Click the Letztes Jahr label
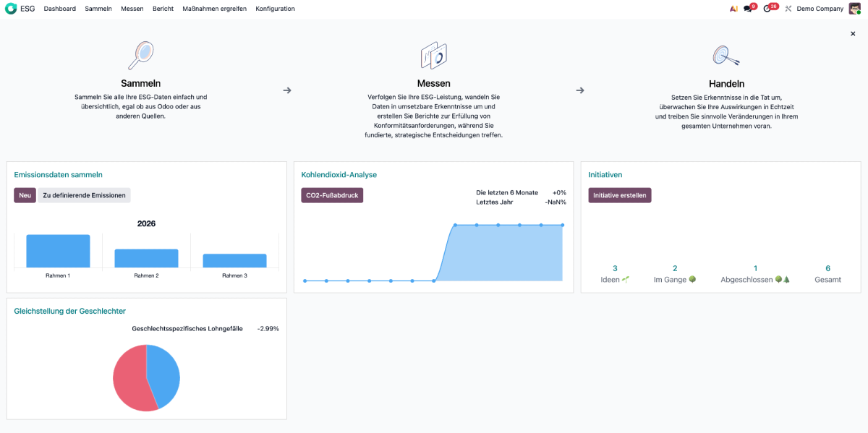Image resolution: width=868 pixels, height=433 pixels. (x=495, y=202)
